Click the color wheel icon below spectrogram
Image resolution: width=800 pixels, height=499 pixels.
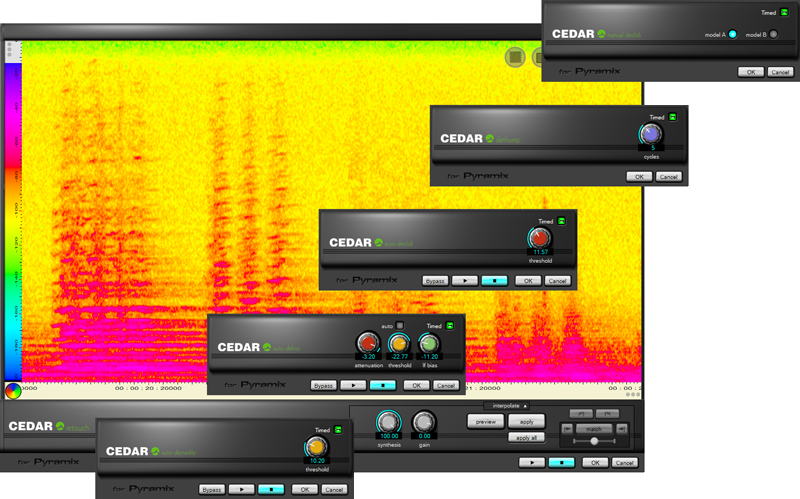[13, 391]
